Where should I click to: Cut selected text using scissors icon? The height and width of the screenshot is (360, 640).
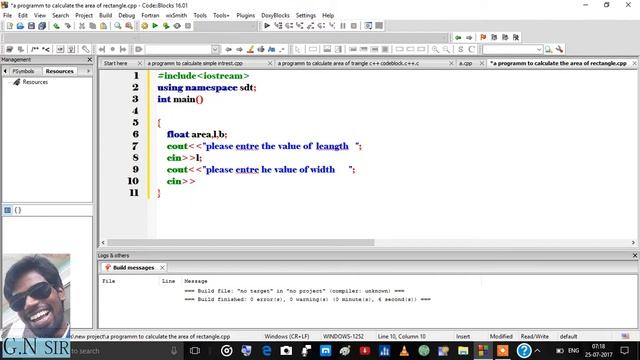click(x=82, y=26)
